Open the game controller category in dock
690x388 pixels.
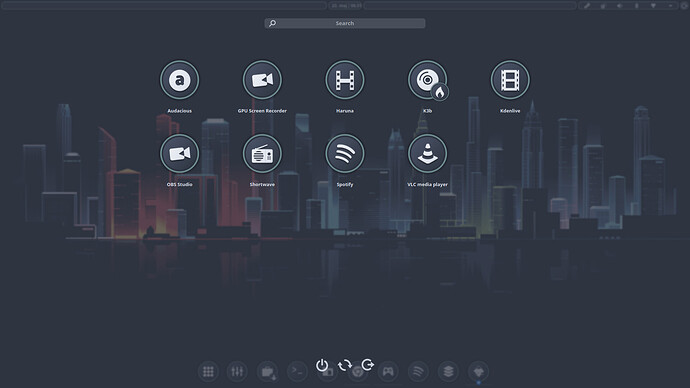388,372
